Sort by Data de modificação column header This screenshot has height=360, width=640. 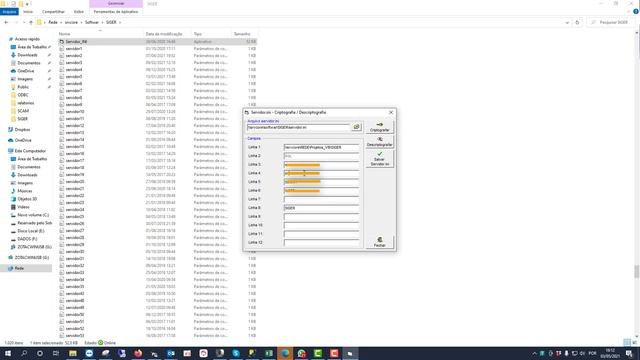point(164,34)
